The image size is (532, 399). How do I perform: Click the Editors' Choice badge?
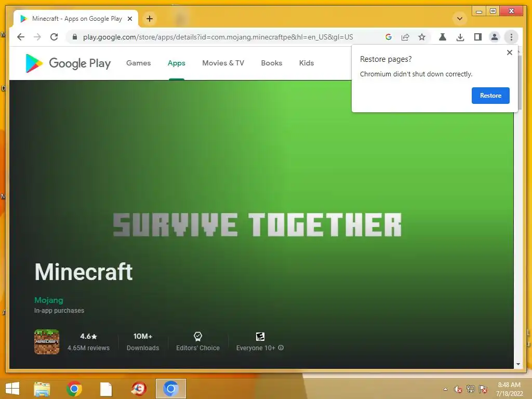pyautogui.click(x=198, y=342)
